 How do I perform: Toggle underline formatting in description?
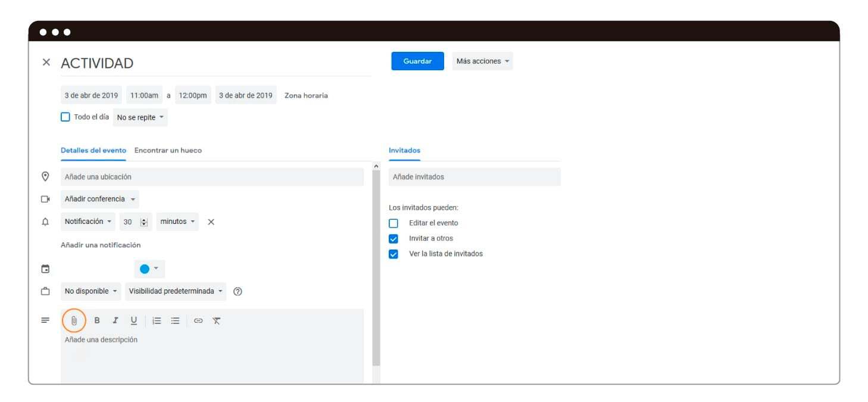tap(133, 320)
